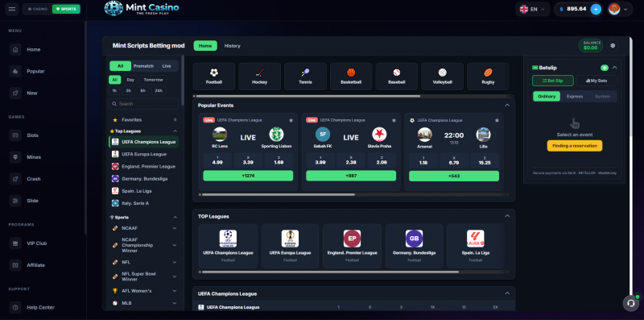The width and height of the screenshot is (644, 320).
Task: Switch to the History tab
Action: click(x=233, y=46)
